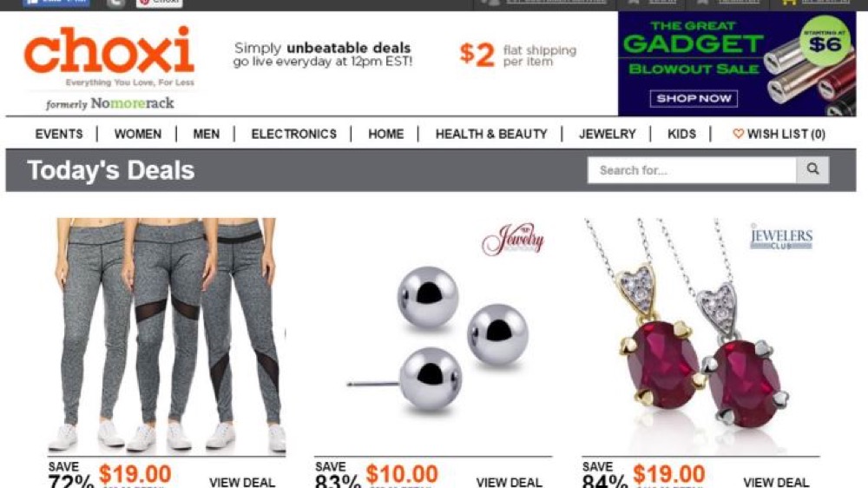Open the Wish List heart icon

[738, 134]
